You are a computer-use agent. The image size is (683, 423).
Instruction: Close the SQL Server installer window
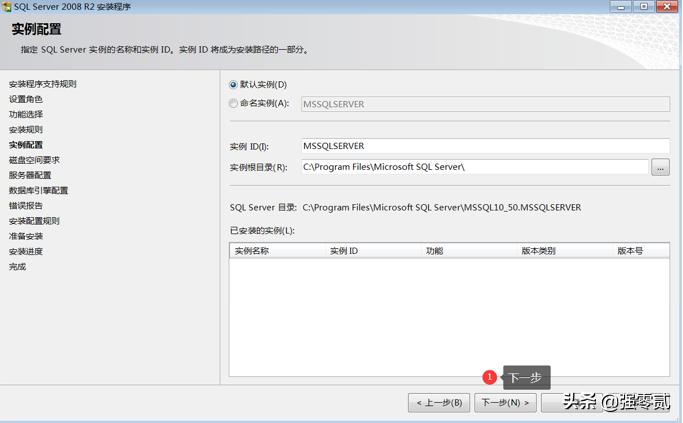pos(666,7)
